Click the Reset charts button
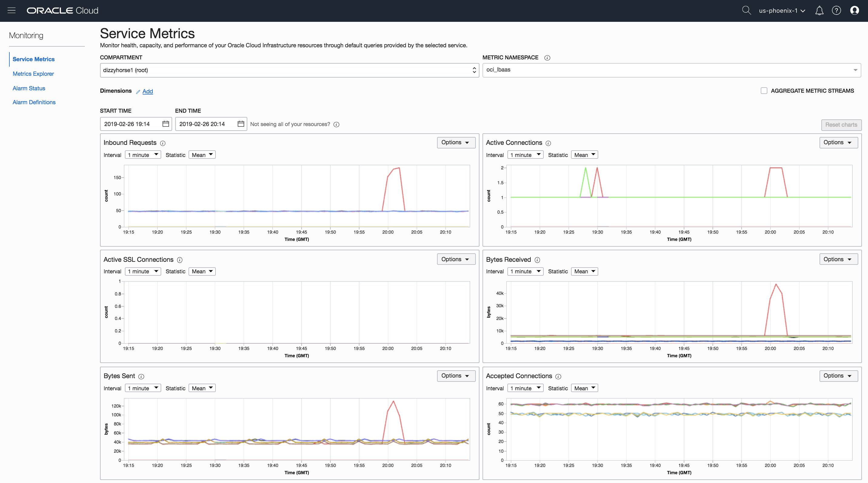This screenshot has width=868, height=483. coord(841,125)
